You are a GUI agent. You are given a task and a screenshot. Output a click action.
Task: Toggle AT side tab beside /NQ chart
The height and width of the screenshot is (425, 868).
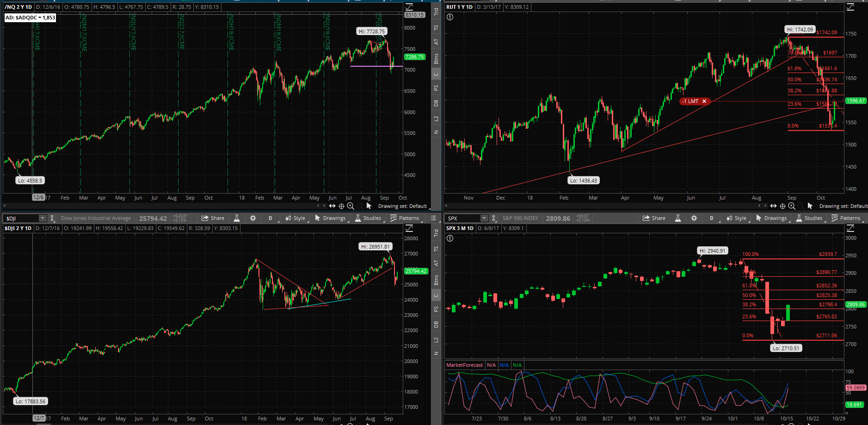pyautogui.click(x=436, y=42)
